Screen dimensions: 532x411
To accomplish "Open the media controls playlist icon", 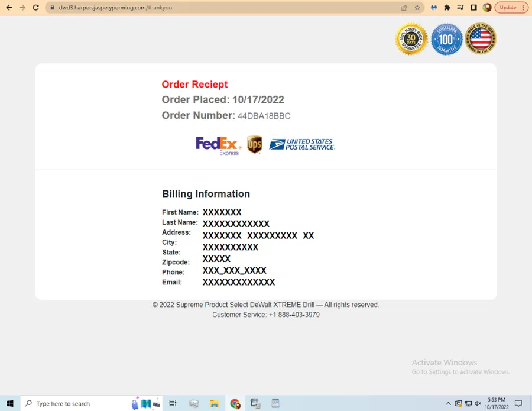I will coord(460,8).
